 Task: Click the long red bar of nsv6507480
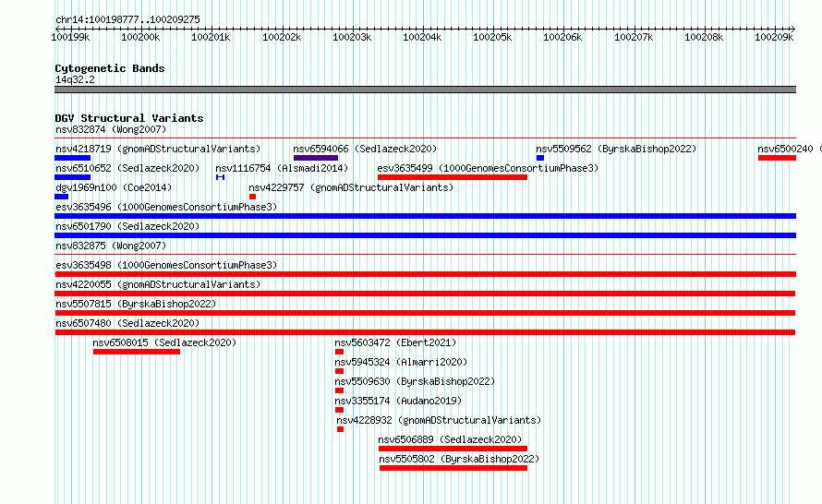click(x=425, y=332)
